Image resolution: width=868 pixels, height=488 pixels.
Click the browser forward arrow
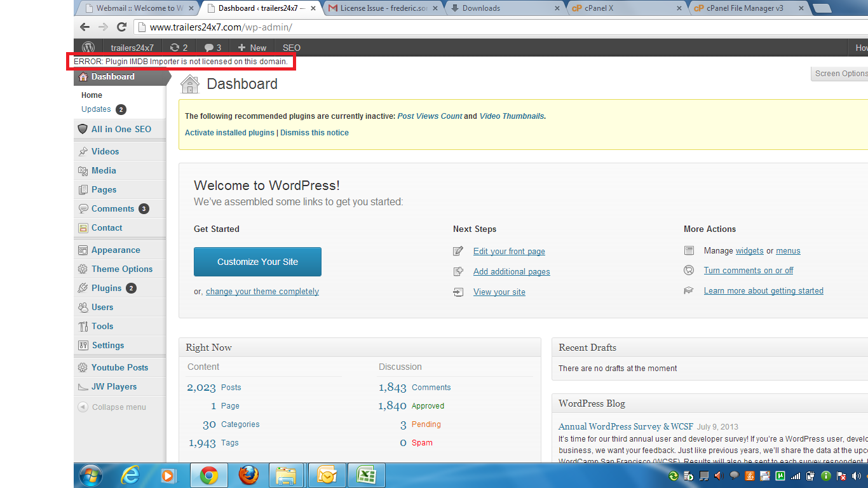(103, 27)
